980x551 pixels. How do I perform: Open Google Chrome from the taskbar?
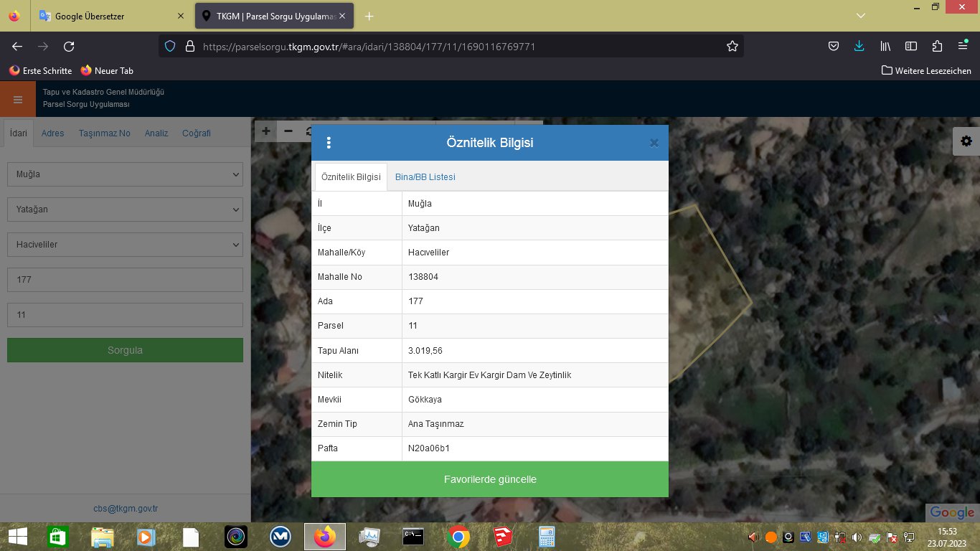click(458, 537)
